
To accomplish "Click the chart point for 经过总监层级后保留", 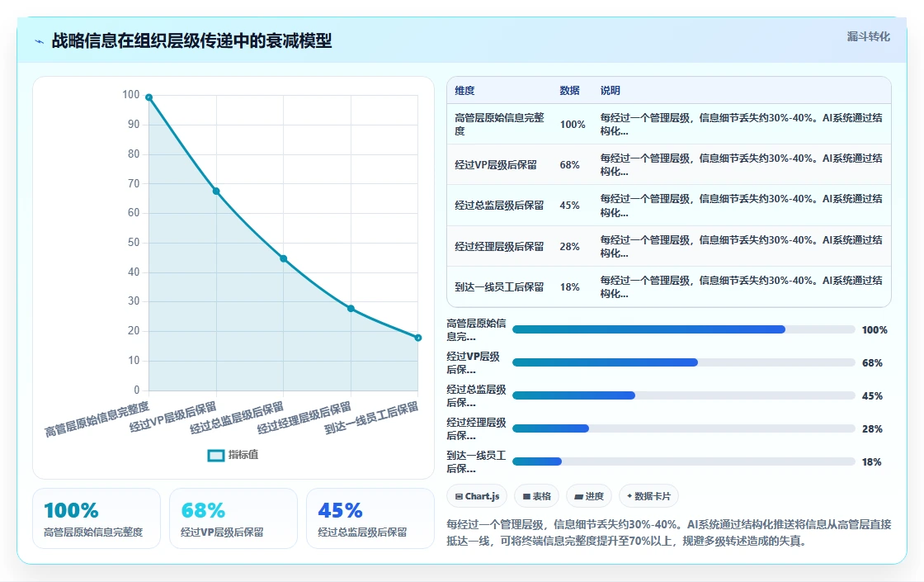I will (x=284, y=259).
